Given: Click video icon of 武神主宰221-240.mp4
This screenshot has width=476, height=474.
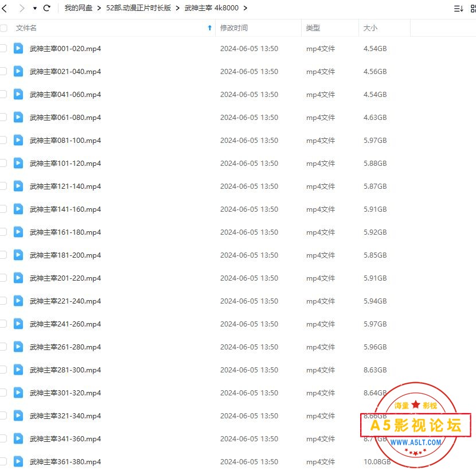Looking at the screenshot, I should pos(18,301).
